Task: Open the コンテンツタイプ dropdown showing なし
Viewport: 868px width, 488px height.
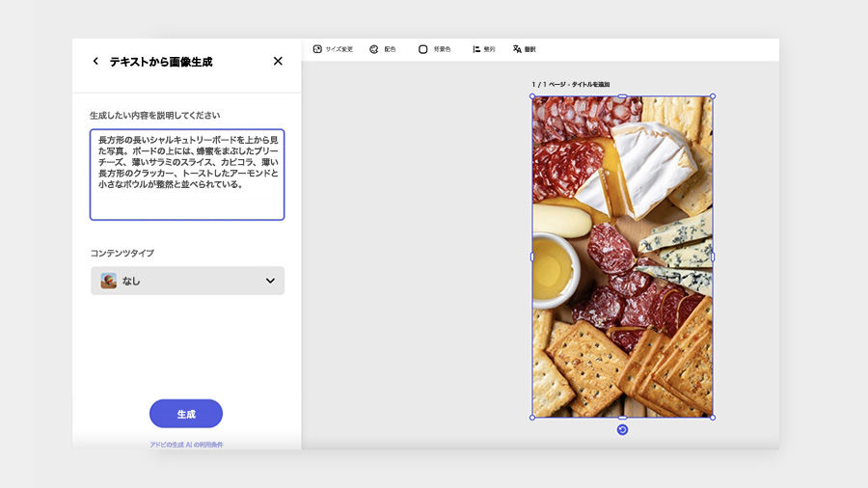Action: (188, 281)
